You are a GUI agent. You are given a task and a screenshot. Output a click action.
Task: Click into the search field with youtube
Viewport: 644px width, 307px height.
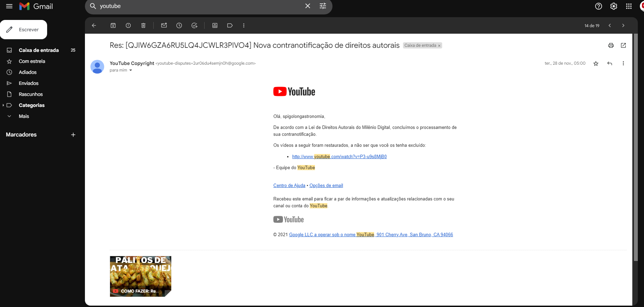(x=199, y=6)
